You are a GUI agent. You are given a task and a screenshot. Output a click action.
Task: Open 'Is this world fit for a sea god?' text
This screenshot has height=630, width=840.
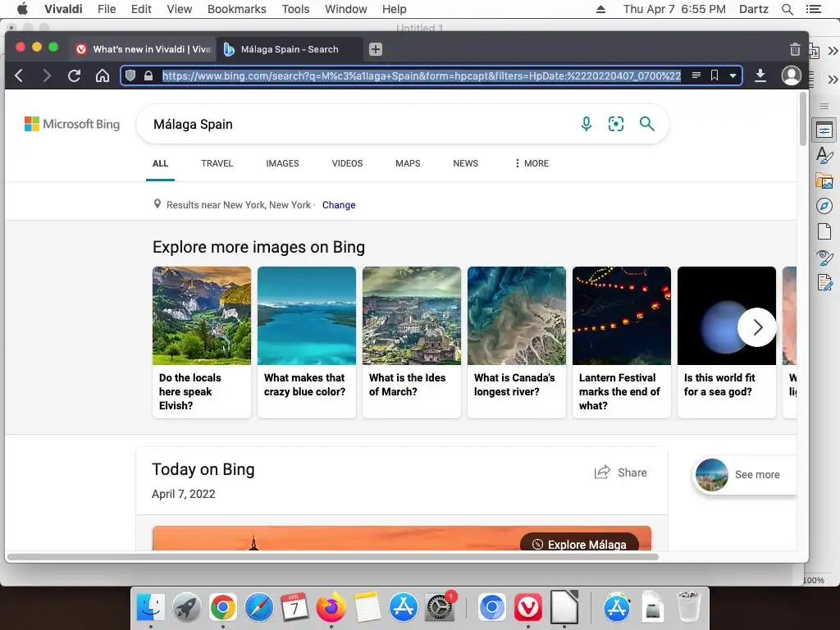click(x=719, y=385)
